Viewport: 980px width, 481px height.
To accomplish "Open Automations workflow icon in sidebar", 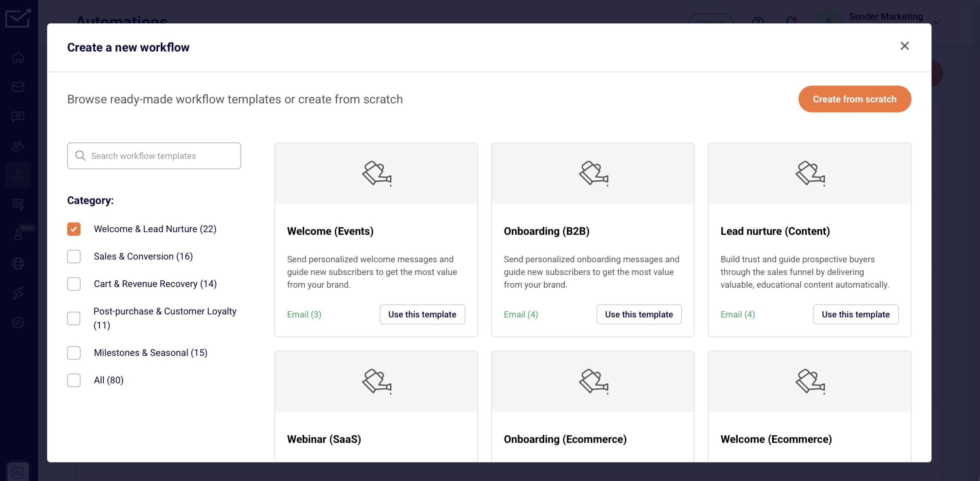I will tap(18, 175).
